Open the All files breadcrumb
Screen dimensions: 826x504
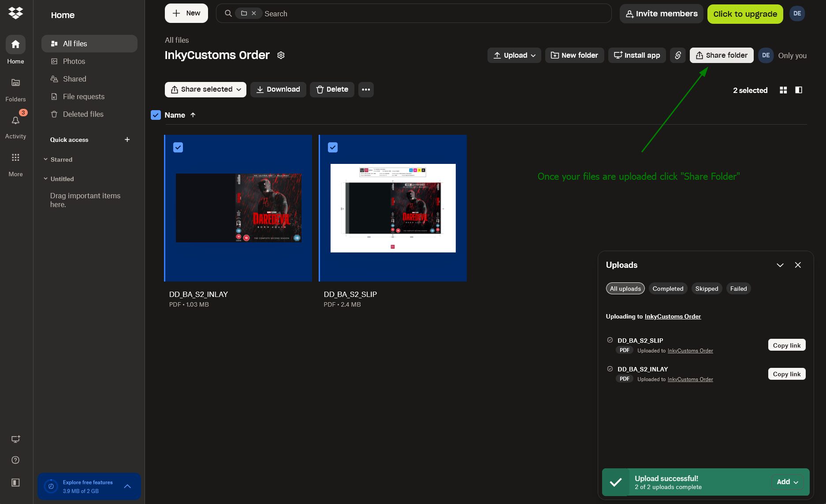(177, 40)
